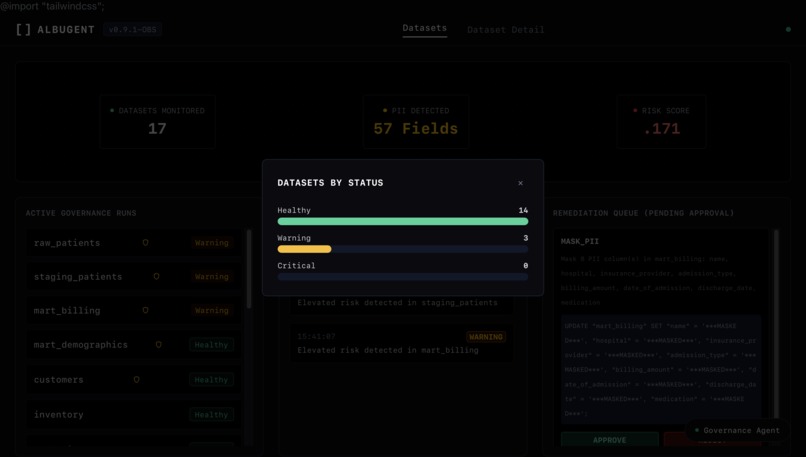Viewport: 806px width, 457px height.
Task: Click the Warning badge on staging_patients
Action: (211, 277)
